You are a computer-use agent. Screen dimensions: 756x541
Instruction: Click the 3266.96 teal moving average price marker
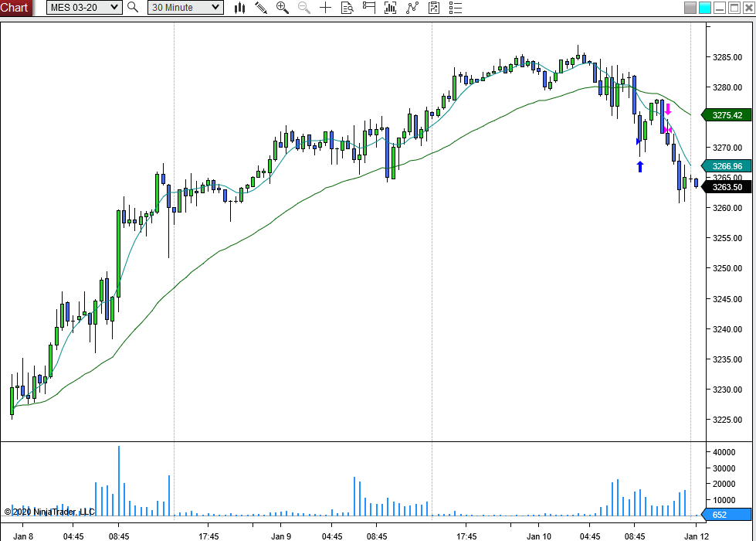click(727, 166)
